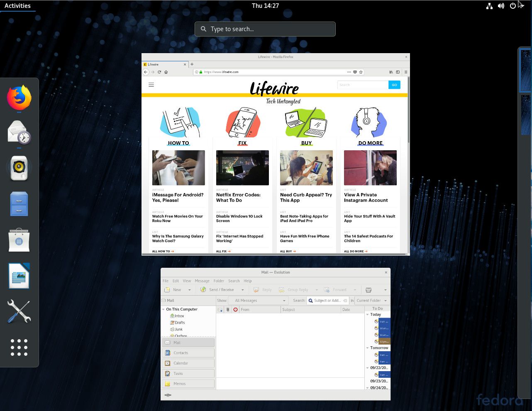Collapse the Today group in To Do

[368, 315]
